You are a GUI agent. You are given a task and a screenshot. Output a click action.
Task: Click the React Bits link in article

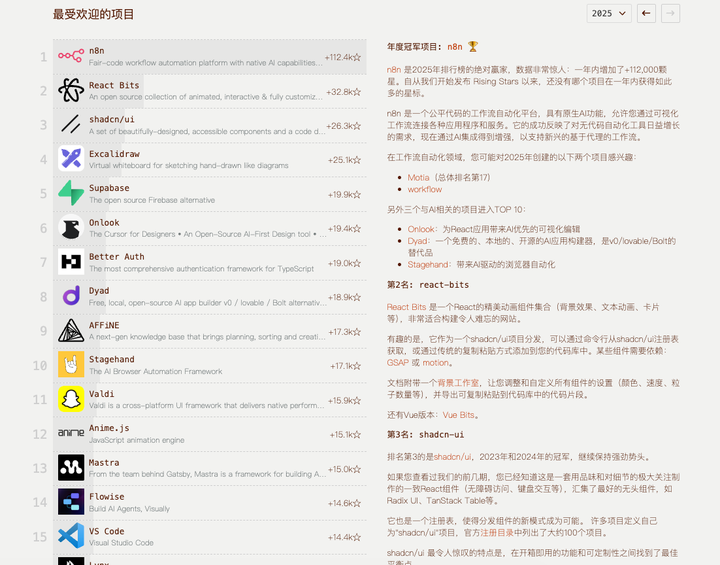tap(406, 307)
